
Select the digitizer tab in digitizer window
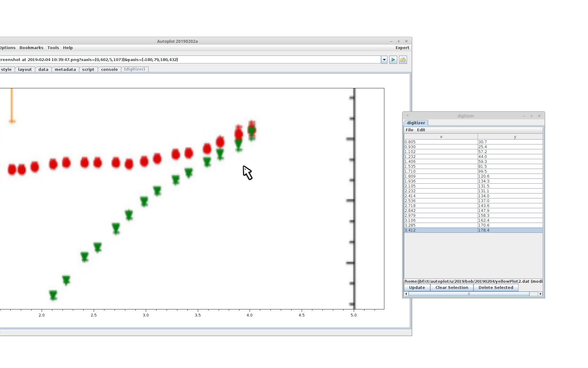click(416, 123)
